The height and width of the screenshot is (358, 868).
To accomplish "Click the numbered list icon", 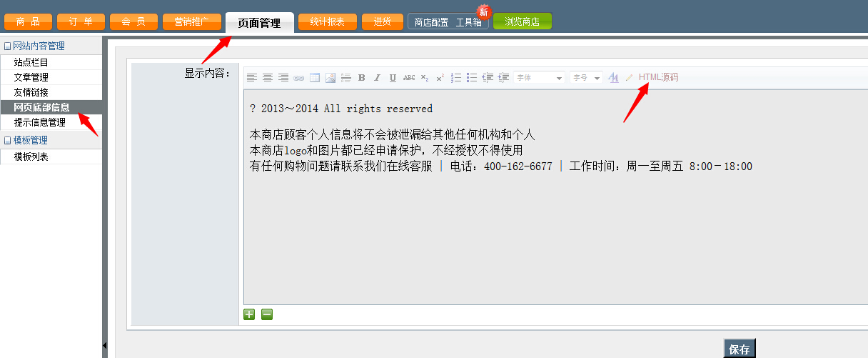I will point(456,78).
